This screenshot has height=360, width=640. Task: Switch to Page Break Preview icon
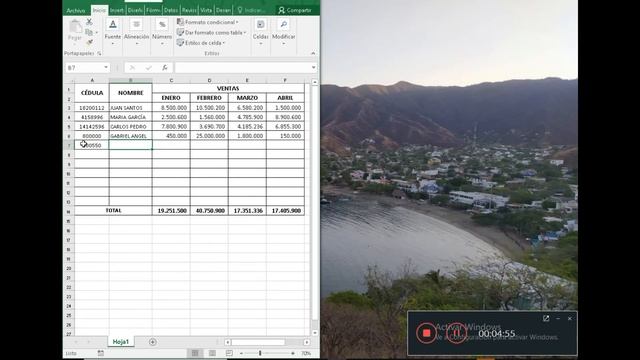click(x=229, y=353)
